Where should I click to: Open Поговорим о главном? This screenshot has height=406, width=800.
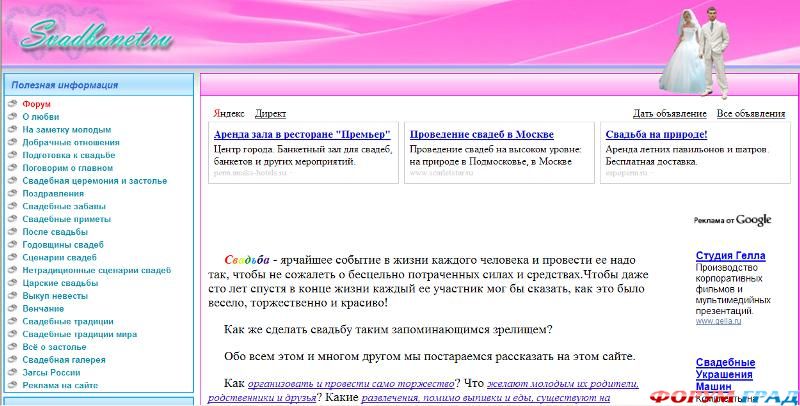click(x=68, y=168)
